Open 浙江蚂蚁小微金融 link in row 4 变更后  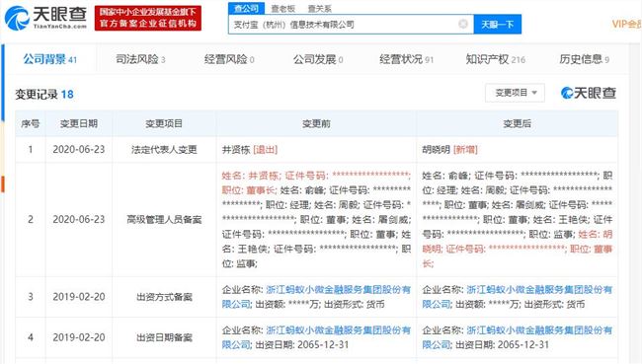[518, 337]
